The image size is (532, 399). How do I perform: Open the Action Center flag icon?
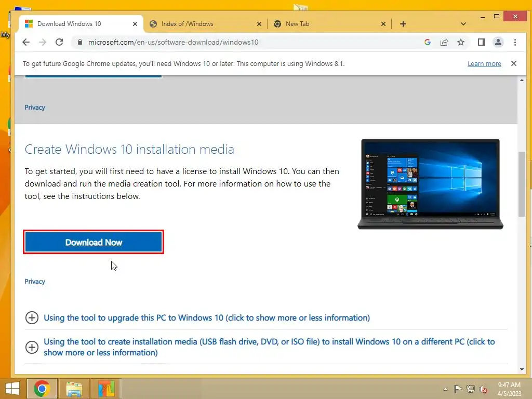coord(458,389)
